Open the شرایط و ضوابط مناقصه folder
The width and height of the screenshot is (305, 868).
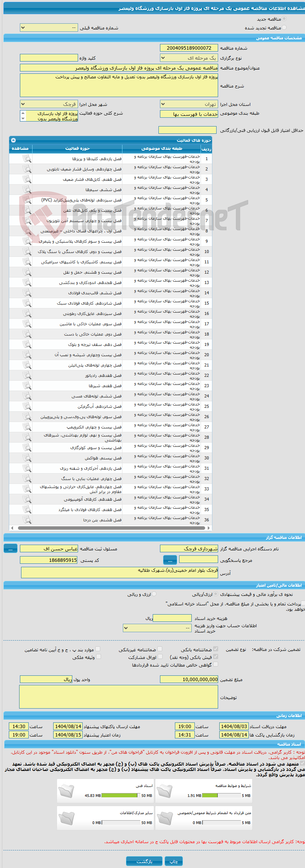click(x=165, y=791)
